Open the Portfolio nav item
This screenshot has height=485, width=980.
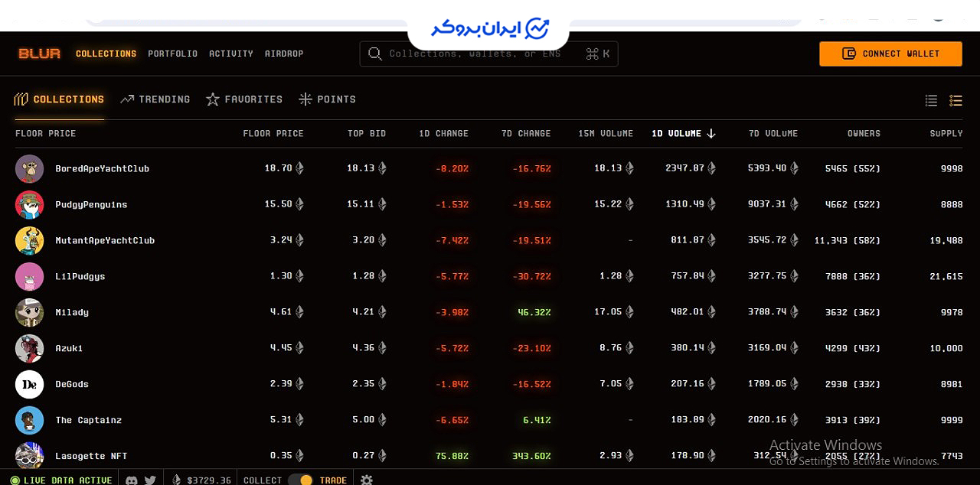click(x=173, y=54)
